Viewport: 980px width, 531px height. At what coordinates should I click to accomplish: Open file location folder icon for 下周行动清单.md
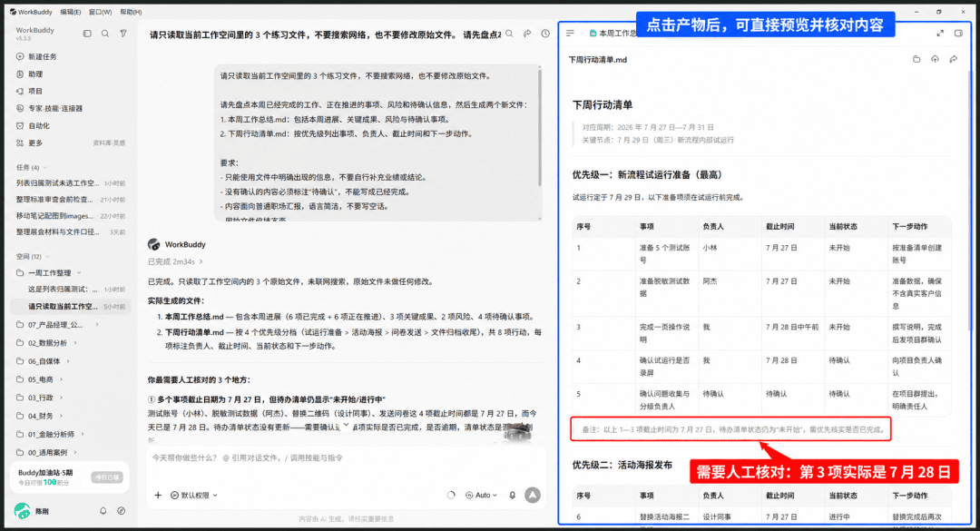(916, 59)
